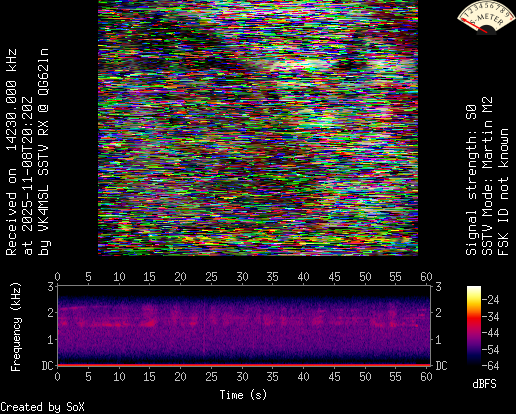Click the '25' tick on the lower time axis
This screenshot has height=414, width=516.
pyautogui.click(x=211, y=377)
